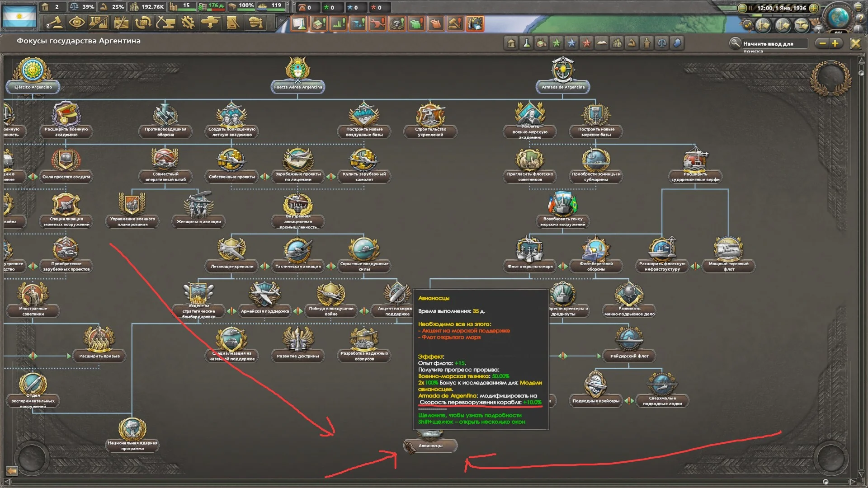Click the research flask alert icon

[x=299, y=23]
